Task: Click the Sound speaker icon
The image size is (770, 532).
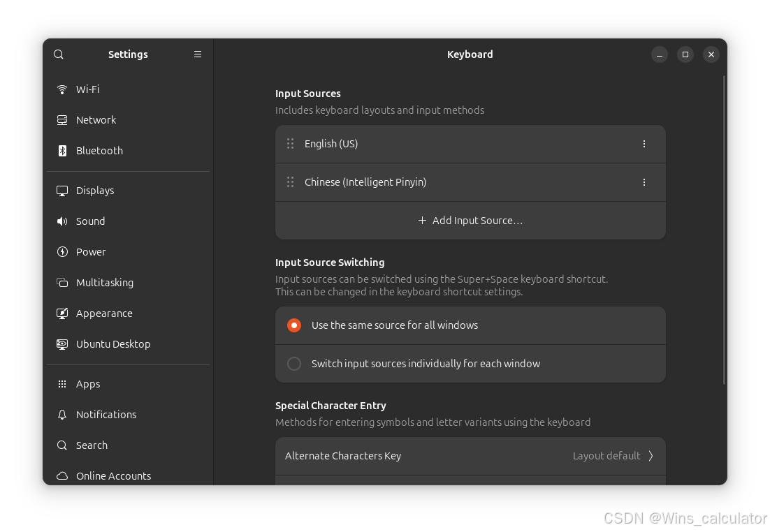Action: (x=62, y=221)
